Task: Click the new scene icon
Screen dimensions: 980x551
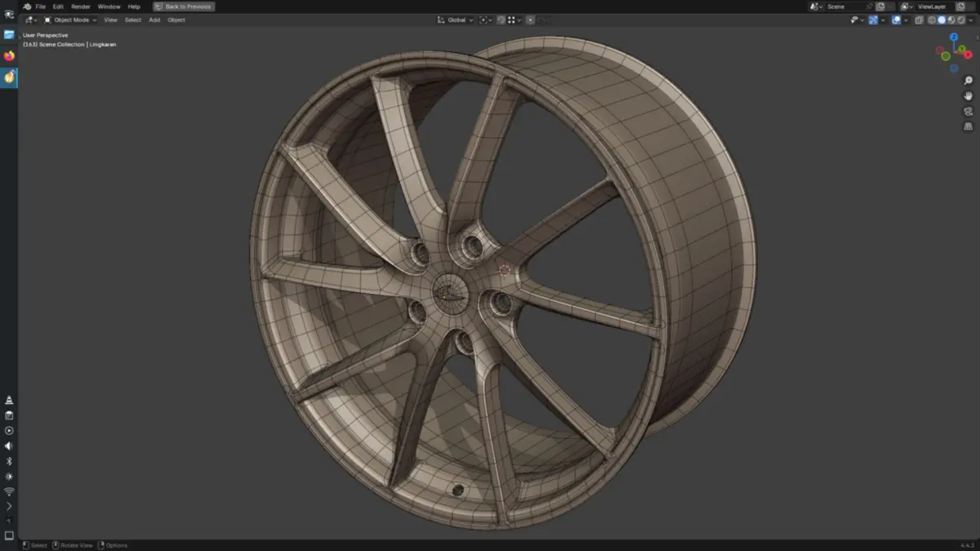Action: tap(880, 7)
